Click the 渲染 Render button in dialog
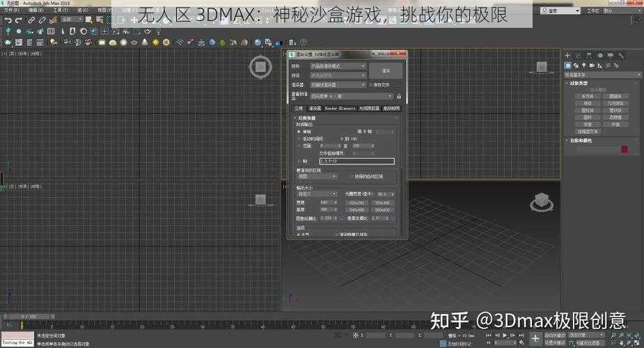Screen dimensions: 644x348 386,71
